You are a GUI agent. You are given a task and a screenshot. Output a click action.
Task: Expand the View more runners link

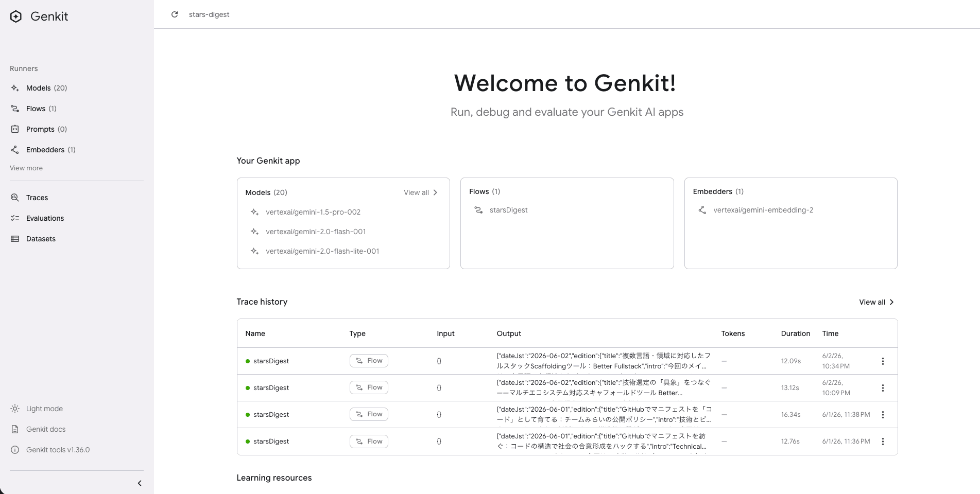coord(26,168)
